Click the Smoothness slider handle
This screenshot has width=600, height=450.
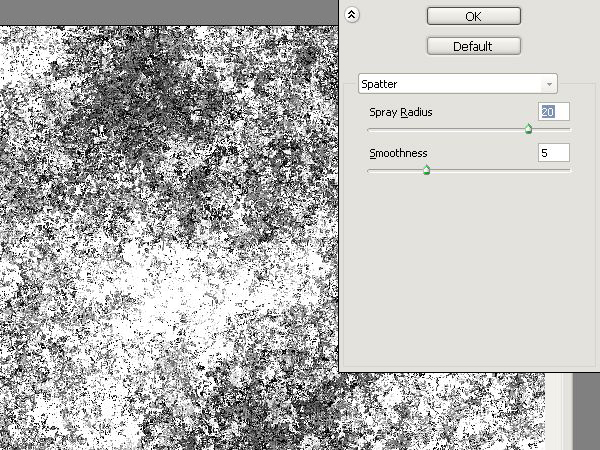coord(427,170)
